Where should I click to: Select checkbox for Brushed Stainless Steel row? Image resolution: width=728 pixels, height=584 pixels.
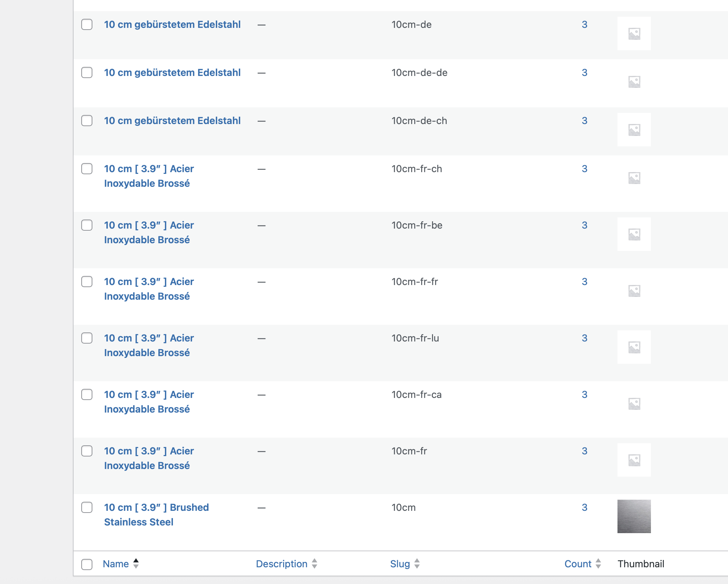coord(87,507)
